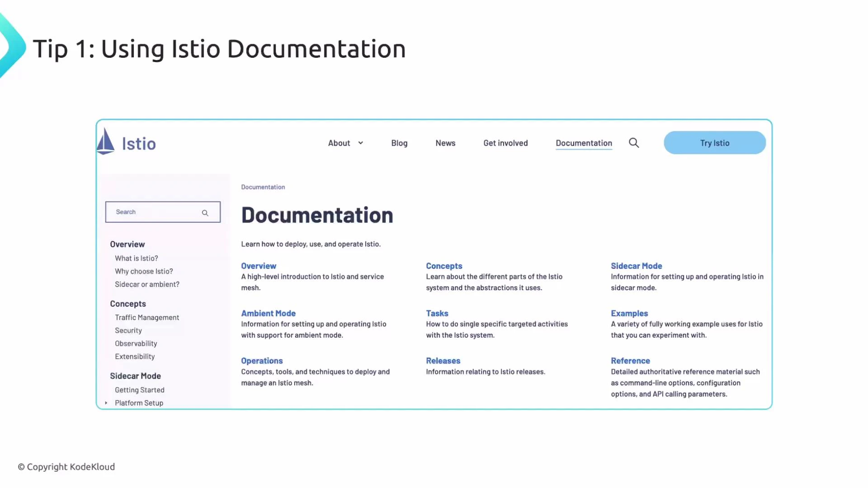Expand the Platform Setup tree arrow
The width and height of the screenshot is (868, 488).
coord(106,403)
